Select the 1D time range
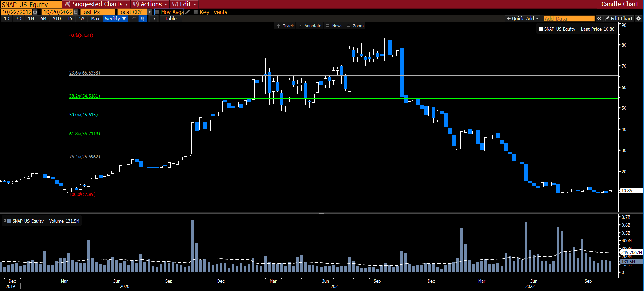Screen dimensions: 644x291 7,19
